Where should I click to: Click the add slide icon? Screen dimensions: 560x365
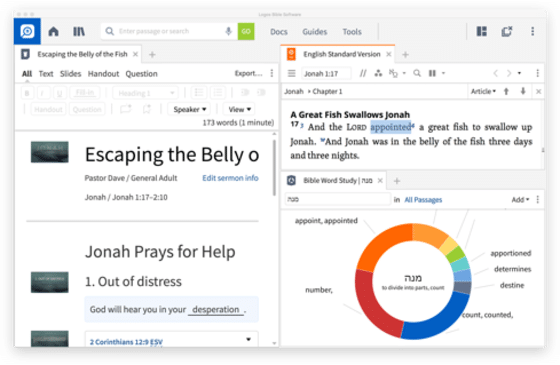pyautogui.click(x=126, y=109)
